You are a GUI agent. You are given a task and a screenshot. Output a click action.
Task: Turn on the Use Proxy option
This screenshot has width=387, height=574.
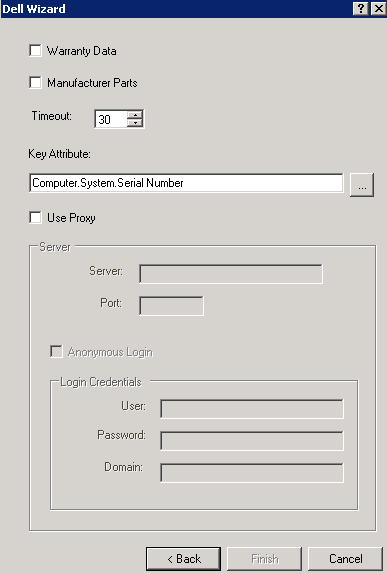pyautogui.click(x=36, y=217)
